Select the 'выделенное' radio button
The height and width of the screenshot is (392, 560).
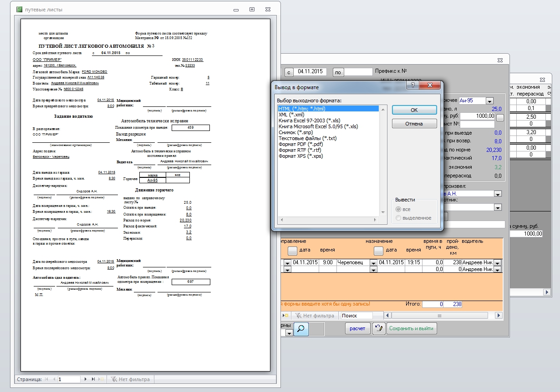398,218
